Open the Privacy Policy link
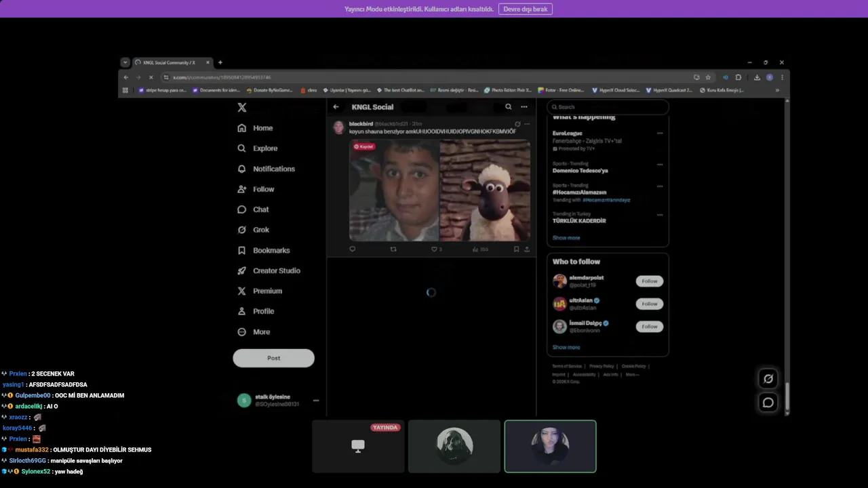The width and height of the screenshot is (868, 488). [601, 366]
